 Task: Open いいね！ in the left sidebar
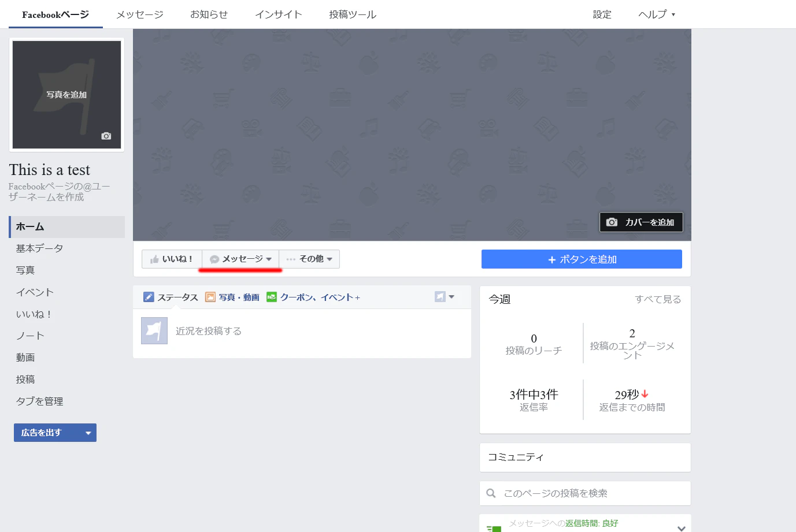[34, 314]
